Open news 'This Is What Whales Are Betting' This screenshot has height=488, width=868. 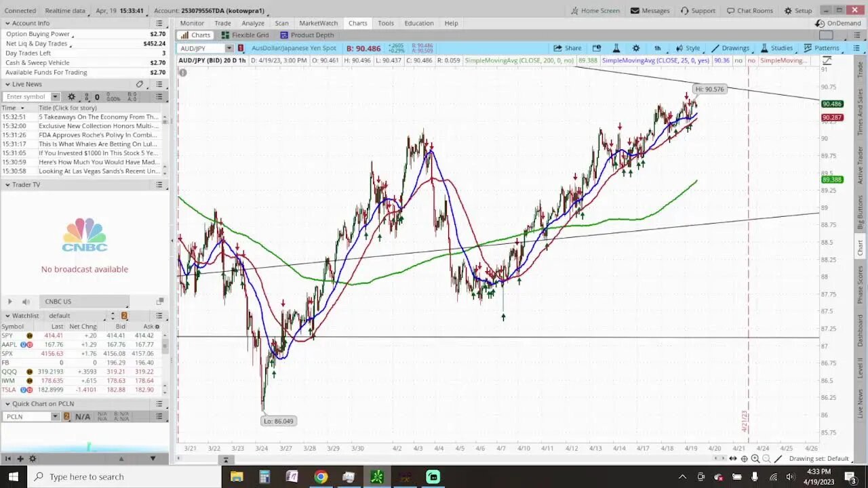[98, 144]
